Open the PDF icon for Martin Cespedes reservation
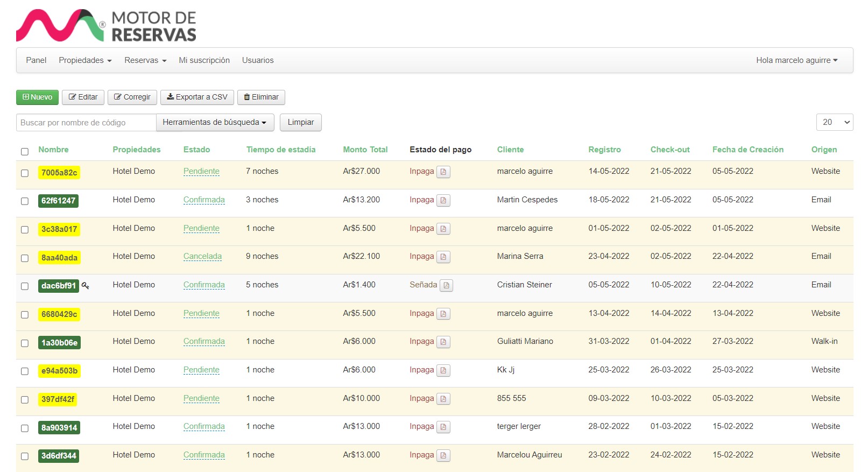The width and height of the screenshot is (868, 472). point(443,201)
